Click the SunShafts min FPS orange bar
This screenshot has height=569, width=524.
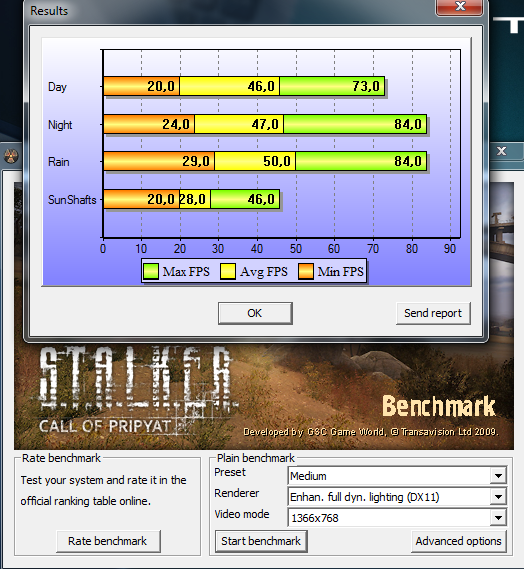[x=141, y=199]
